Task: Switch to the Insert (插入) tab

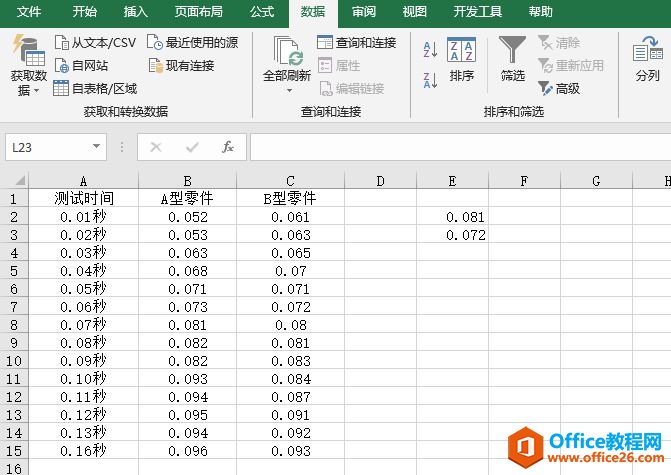Action: pos(136,12)
